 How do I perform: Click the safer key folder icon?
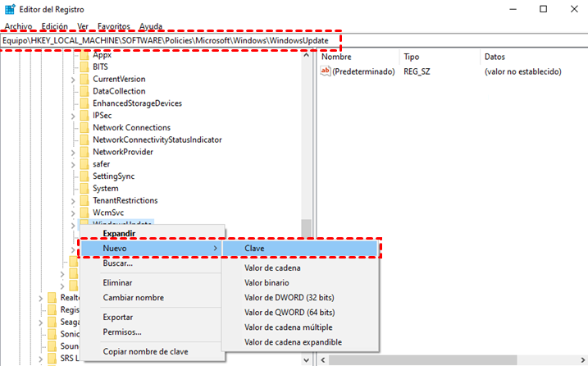[84, 164]
